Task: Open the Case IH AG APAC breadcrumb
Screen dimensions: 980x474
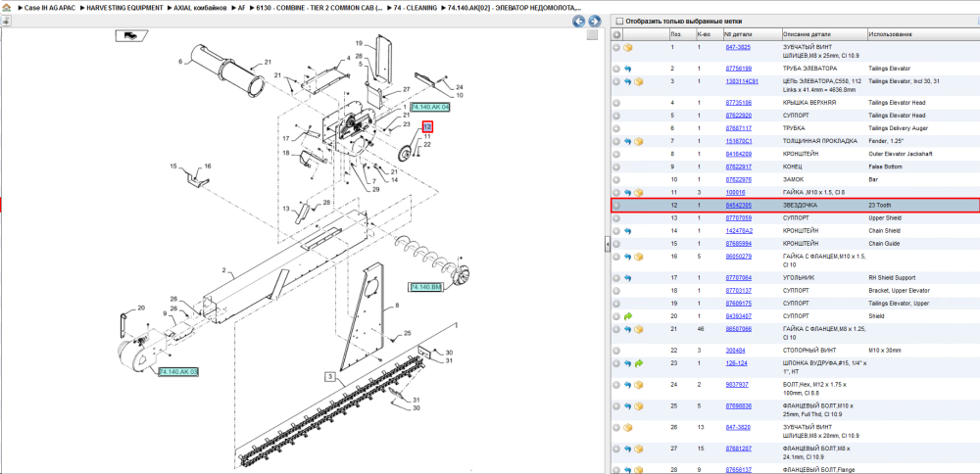Action: pyautogui.click(x=49, y=10)
